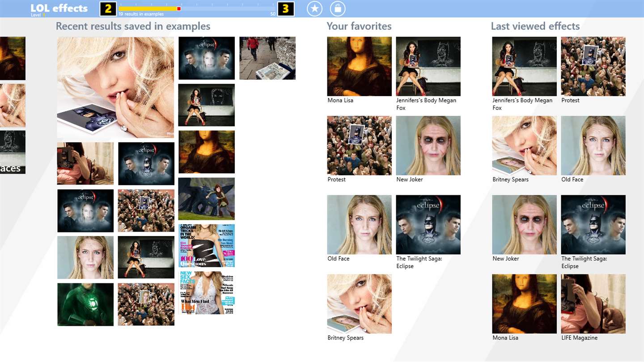Screen dimensions: 644x362
Task: Choose Twilight Eclipse thumbnail in Last viewed effects
Action: pyautogui.click(x=593, y=225)
